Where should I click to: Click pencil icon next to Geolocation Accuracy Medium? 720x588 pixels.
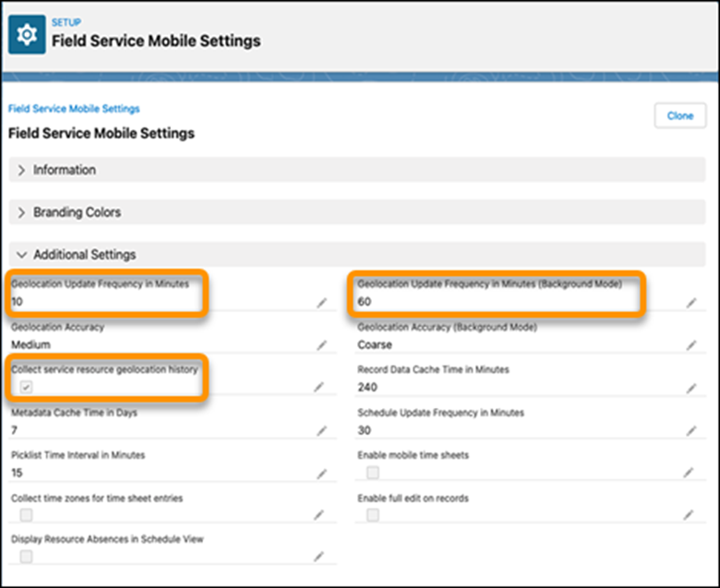tap(322, 345)
